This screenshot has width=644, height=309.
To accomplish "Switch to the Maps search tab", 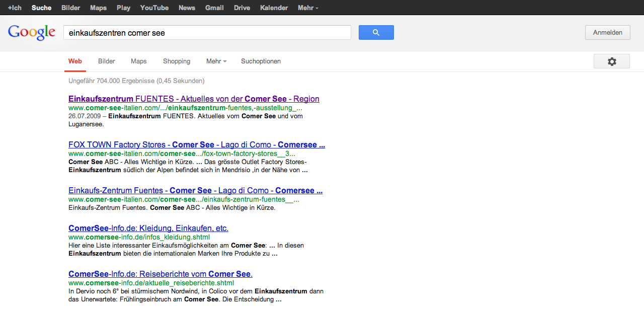I will 138,61.
